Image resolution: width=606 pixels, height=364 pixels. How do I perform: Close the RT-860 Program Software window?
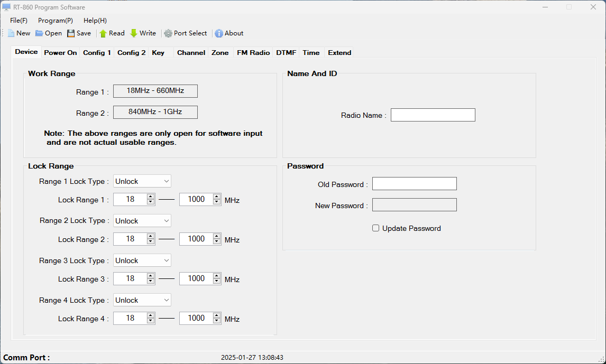coord(593,7)
